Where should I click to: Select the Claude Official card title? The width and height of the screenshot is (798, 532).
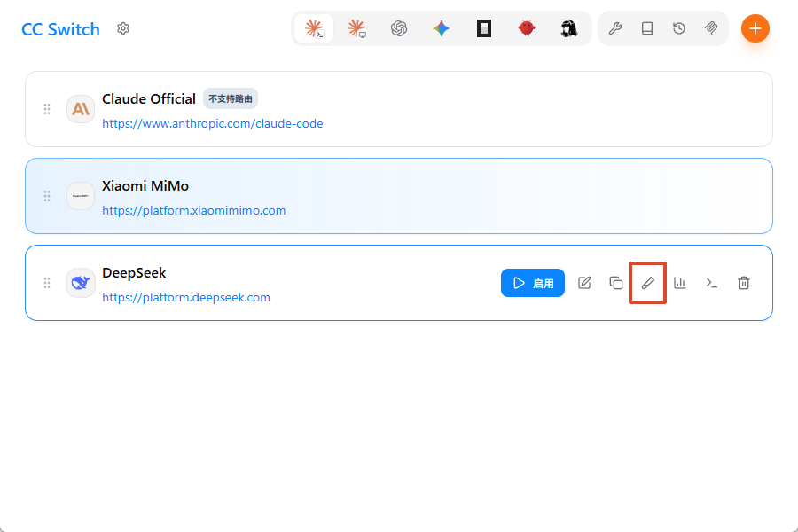click(x=149, y=98)
